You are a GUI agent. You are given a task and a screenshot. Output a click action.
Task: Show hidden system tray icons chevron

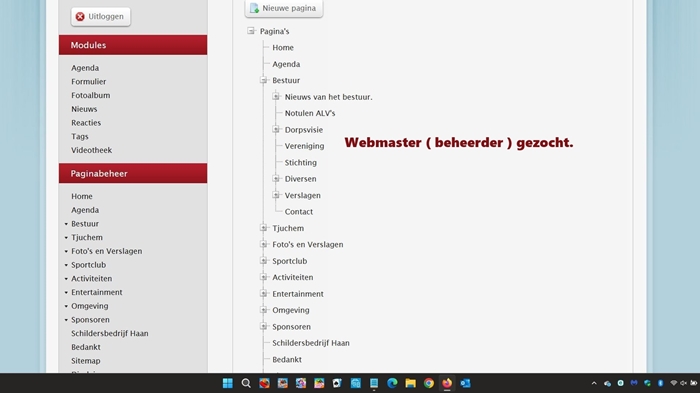pyautogui.click(x=594, y=383)
